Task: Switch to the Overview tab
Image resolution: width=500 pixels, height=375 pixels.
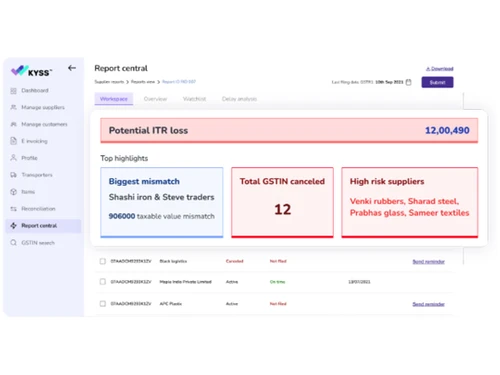Action: point(155,99)
